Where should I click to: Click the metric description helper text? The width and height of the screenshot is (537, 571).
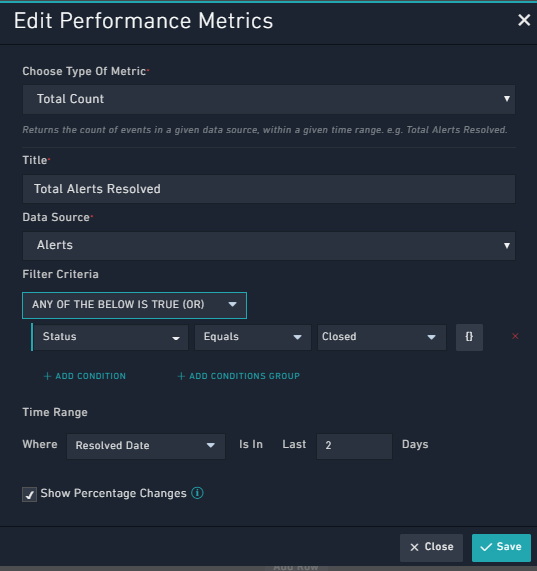pyautogui.click(x=265, y=130)
